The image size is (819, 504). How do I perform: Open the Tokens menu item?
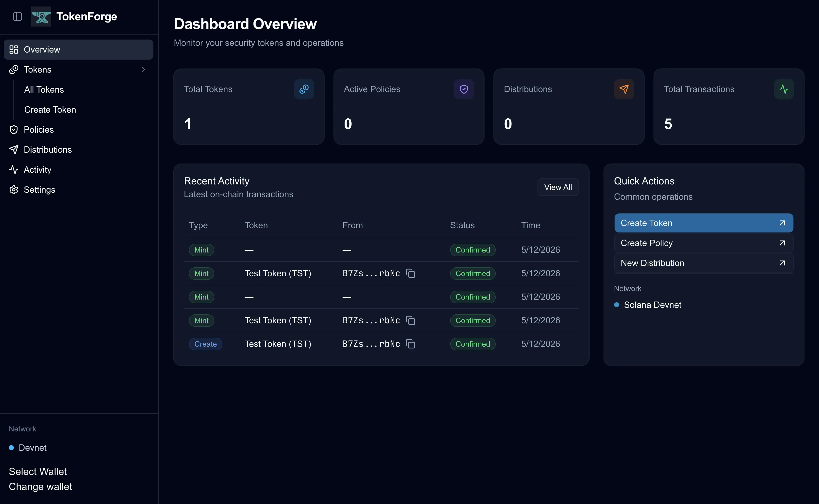[x=78, y=69]
